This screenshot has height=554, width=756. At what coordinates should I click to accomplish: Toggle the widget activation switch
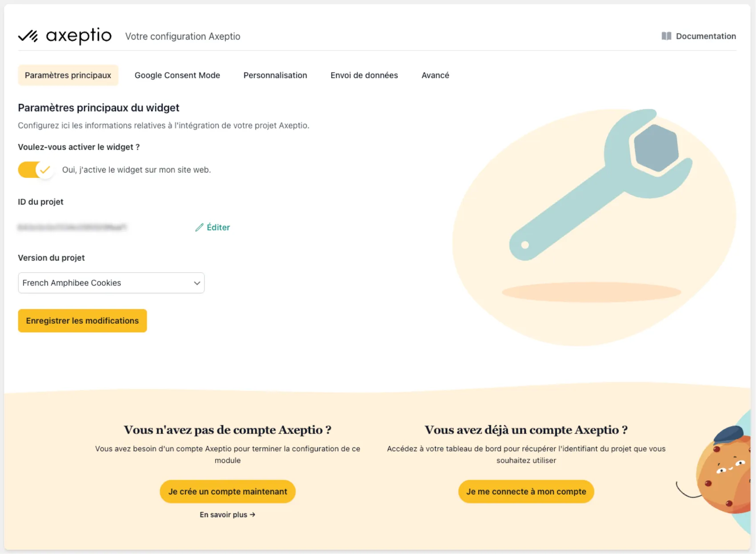tap(36, 170)
